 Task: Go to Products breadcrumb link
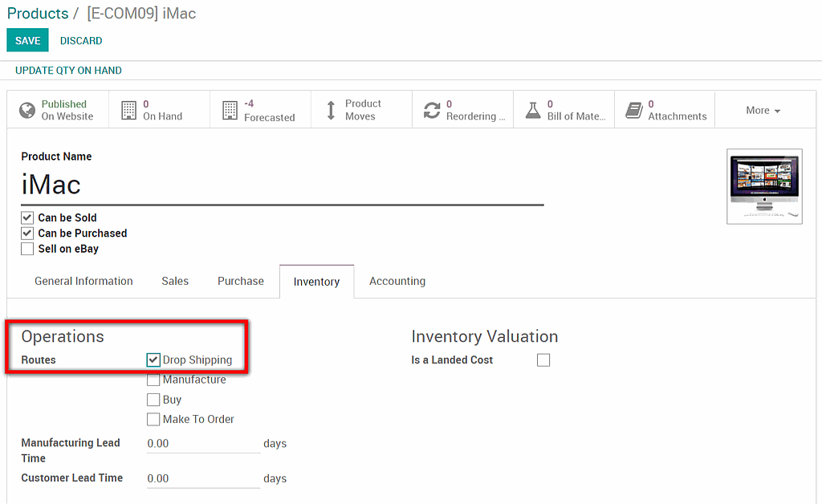coord(38,14)
